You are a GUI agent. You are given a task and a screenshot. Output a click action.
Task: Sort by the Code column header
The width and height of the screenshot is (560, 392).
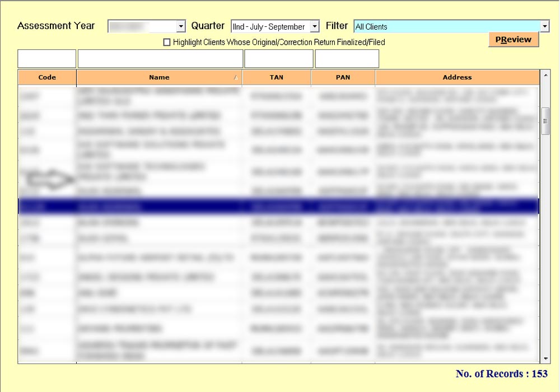point(47,77)
